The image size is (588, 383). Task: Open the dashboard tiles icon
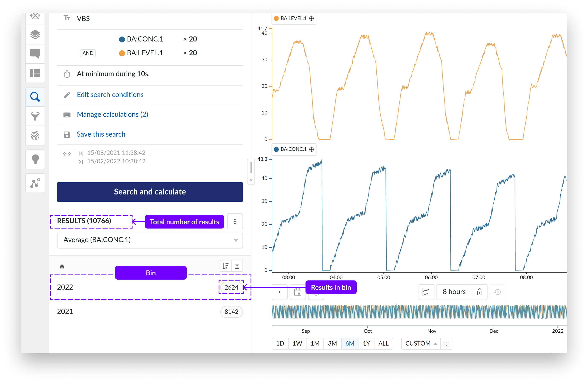[x=35, y=73]
